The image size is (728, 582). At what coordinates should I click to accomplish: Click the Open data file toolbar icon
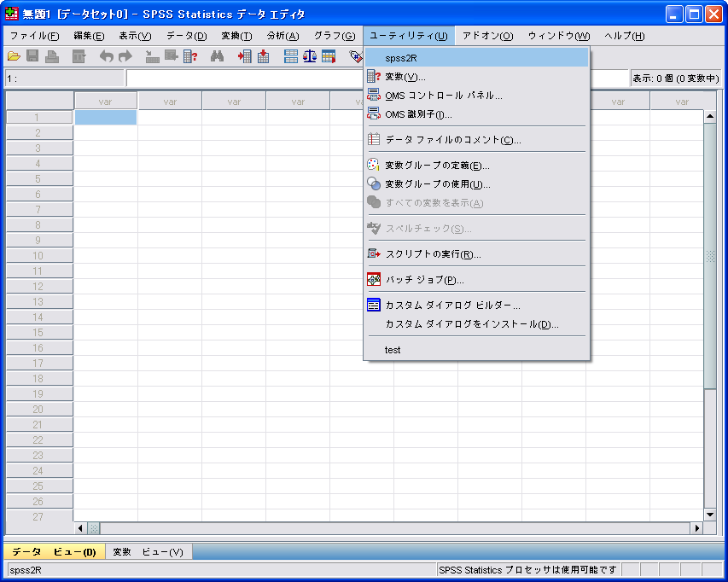[14, 56]
